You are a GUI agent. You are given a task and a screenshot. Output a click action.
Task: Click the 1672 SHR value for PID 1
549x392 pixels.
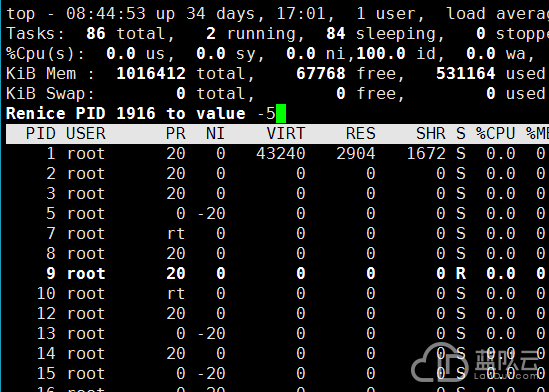coord(426,153)
